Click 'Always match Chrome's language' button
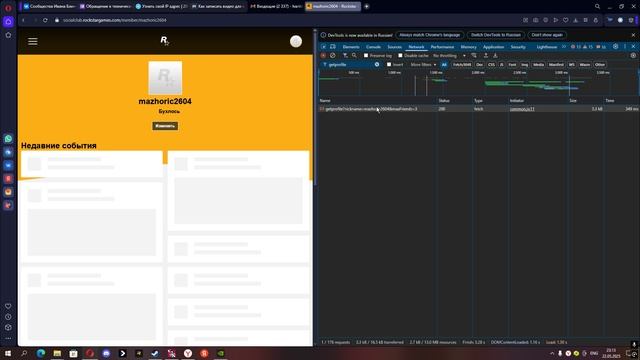640x360 pixels. click(x=429, y=35)
